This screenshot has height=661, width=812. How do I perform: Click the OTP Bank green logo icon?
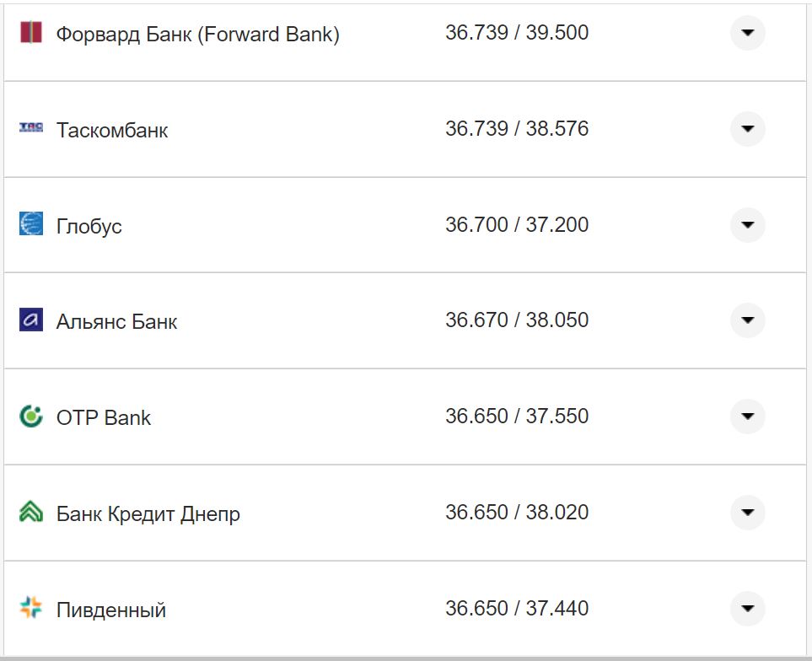(30, 416)
